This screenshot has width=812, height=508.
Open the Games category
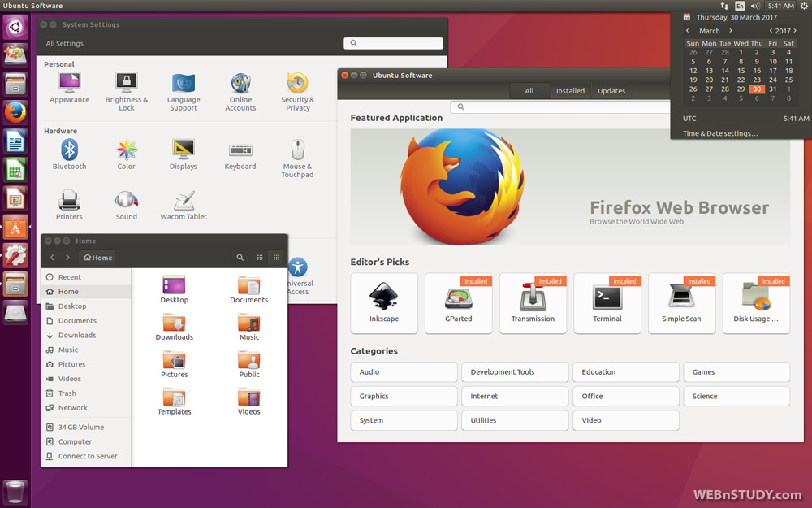[737, 372]
